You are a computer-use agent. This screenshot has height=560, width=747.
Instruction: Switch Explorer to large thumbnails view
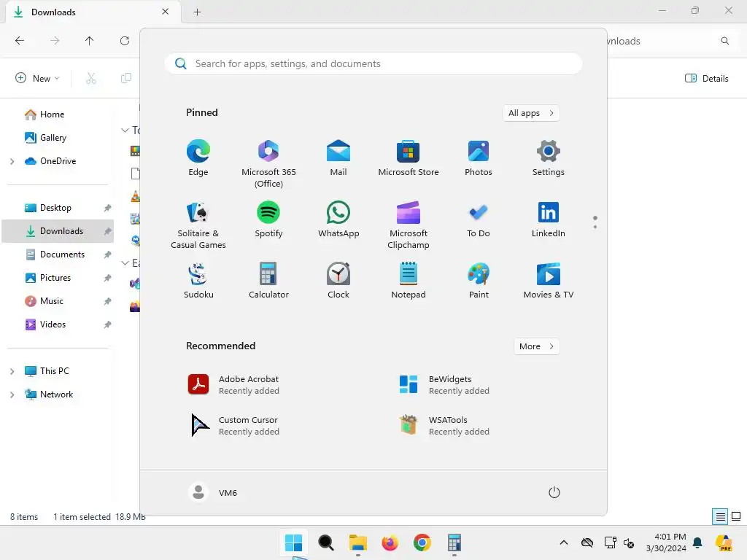(x=736, y=516)
